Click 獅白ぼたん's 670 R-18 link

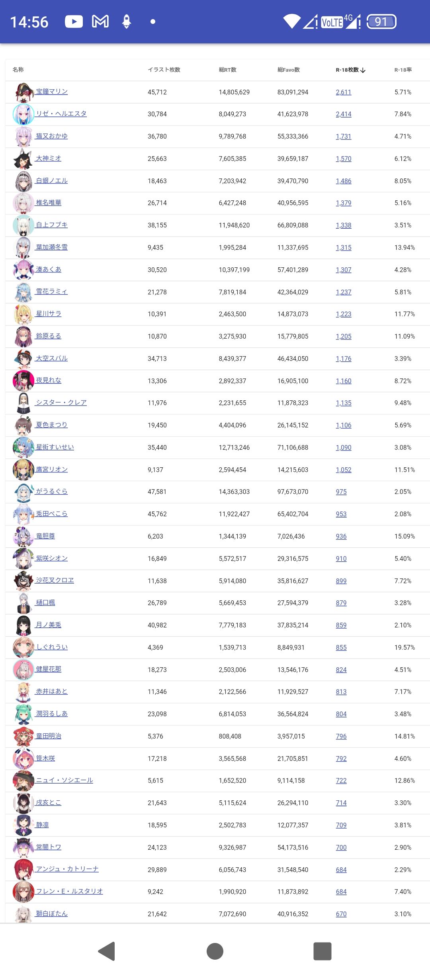click(341, 913)
